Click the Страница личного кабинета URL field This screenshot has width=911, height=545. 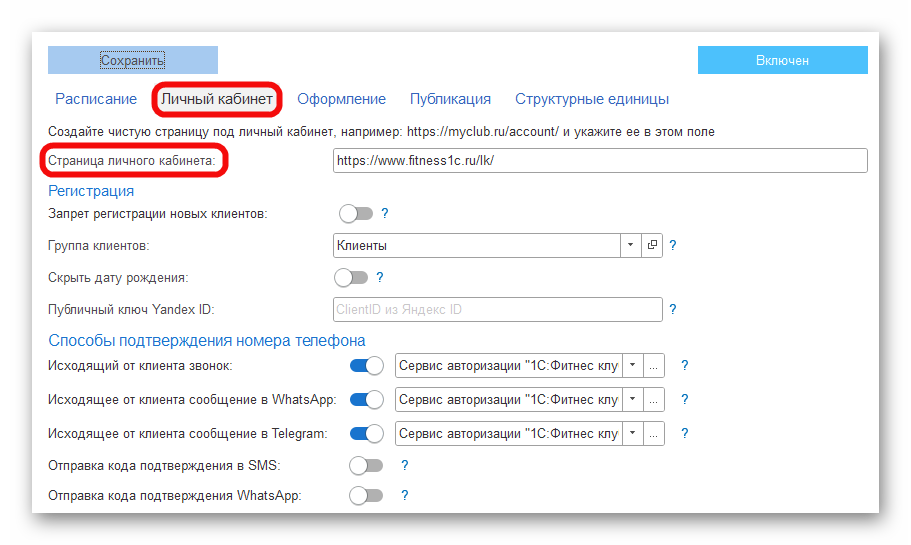pyautogui.click(x=600, y=160)
